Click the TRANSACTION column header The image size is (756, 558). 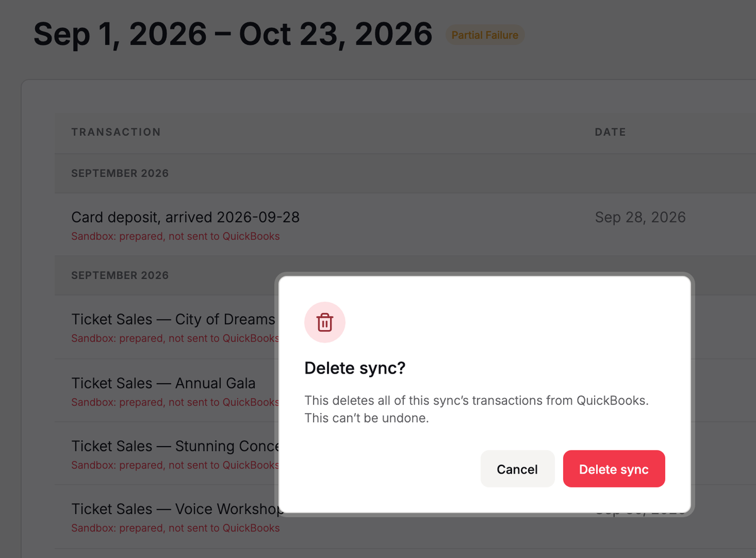click(x=116, y=132)
